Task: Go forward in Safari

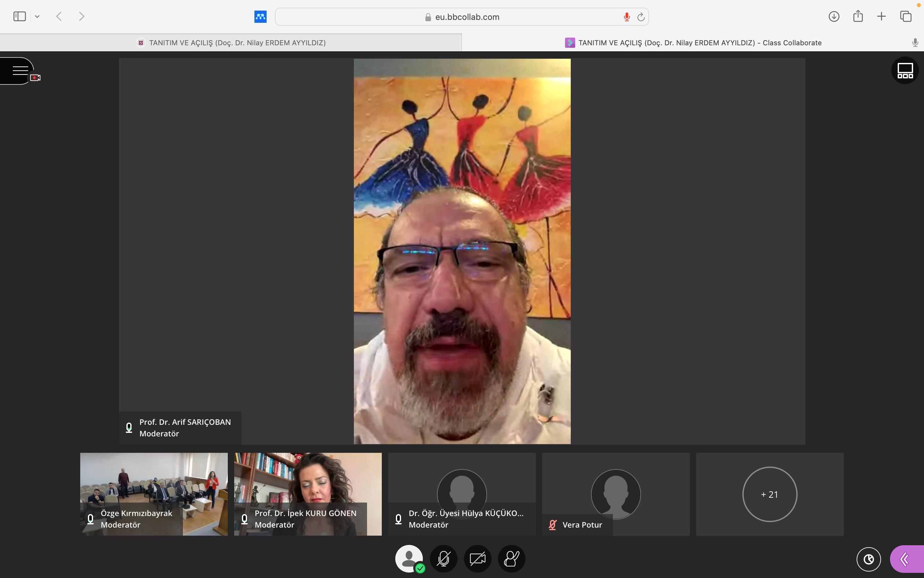Action: coord(81,16)
